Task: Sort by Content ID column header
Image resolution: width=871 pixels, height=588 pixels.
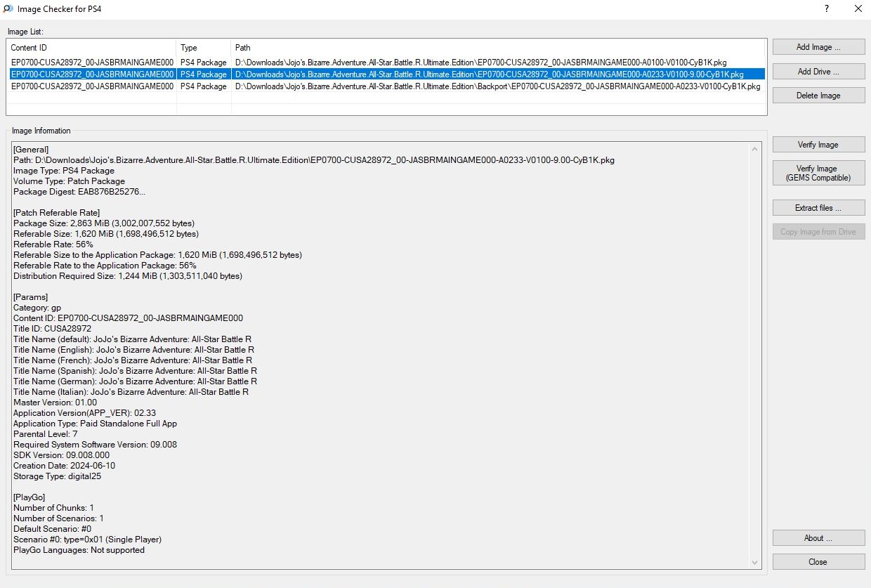Action: click(91, 48)
